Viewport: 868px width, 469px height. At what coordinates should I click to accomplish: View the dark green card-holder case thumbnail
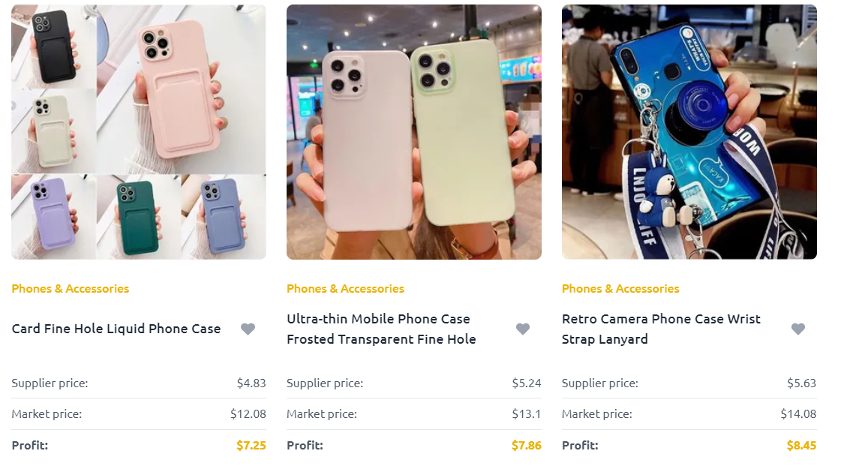tap(138, 217)
